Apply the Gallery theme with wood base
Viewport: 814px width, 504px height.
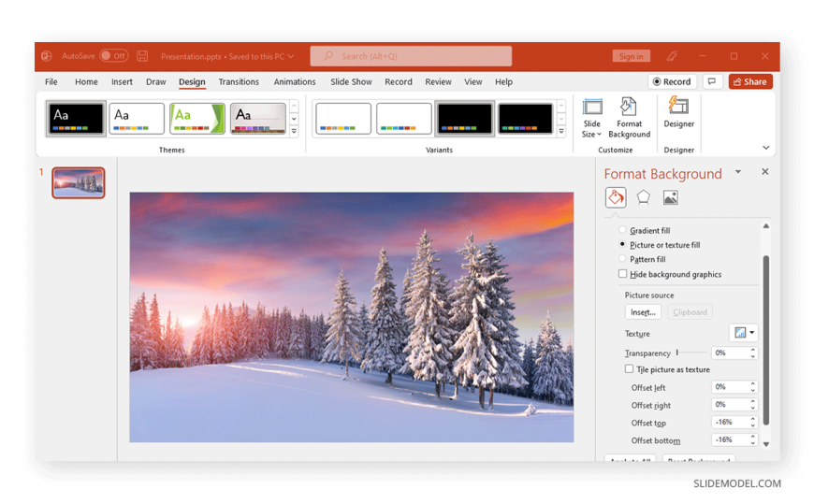click(258, 119)
